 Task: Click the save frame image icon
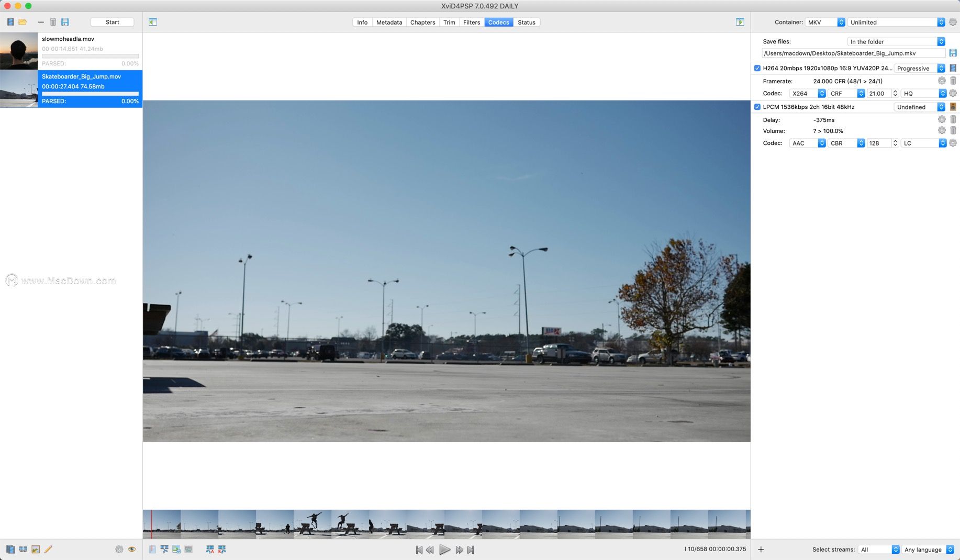point(176,550)
